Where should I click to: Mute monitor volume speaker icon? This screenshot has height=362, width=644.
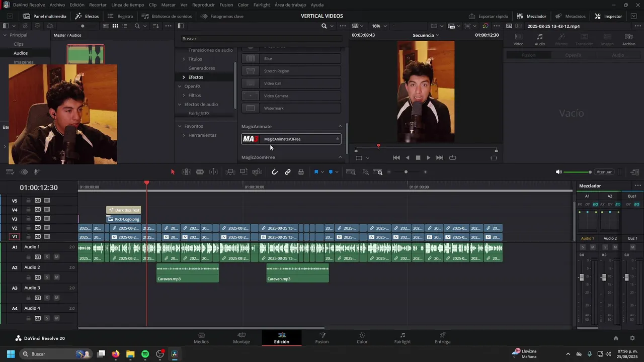558,172
